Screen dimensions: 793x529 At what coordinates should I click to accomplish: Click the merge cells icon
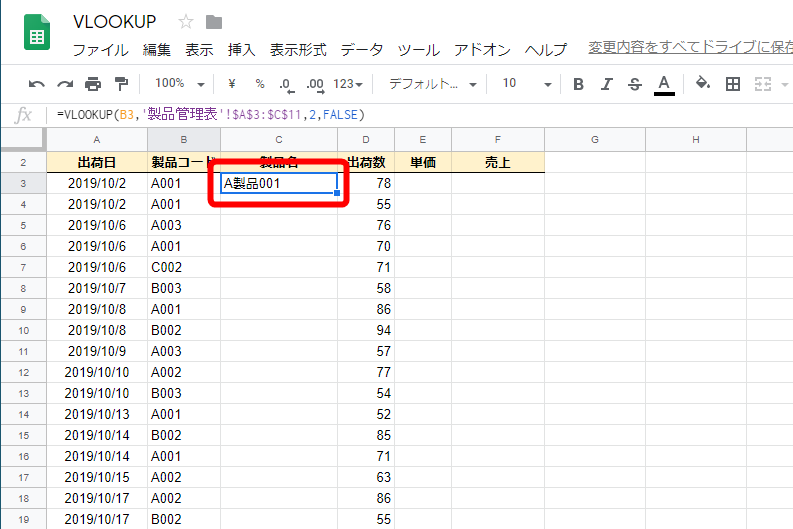coord(762,84)
